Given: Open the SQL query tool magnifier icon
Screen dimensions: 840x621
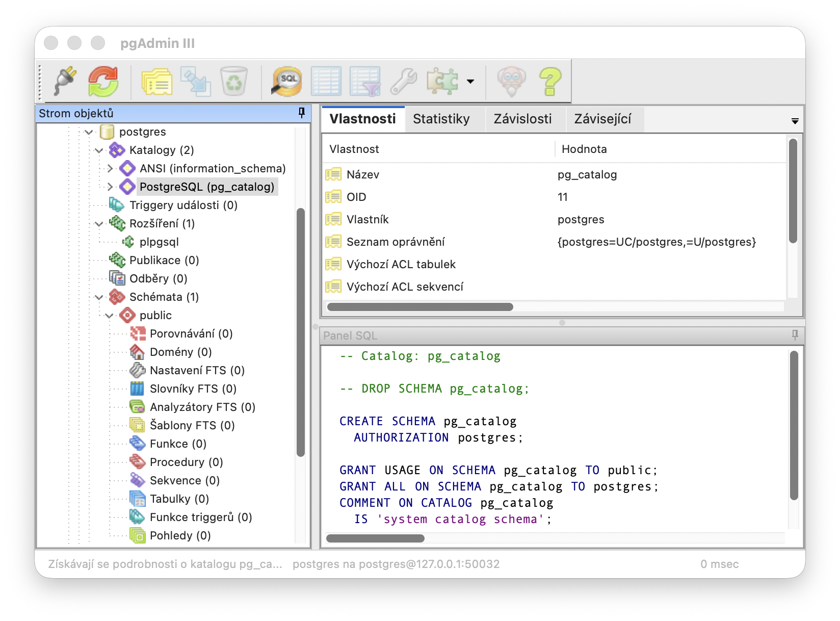Looking at the screenshot, I should click(x=287, y=81).
